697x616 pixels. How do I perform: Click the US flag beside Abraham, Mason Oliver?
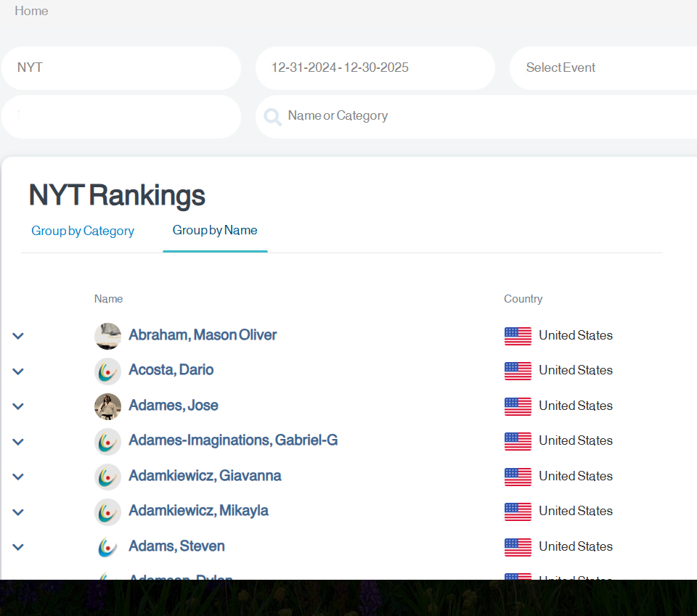pyautogui.click(x=518, y=336)
